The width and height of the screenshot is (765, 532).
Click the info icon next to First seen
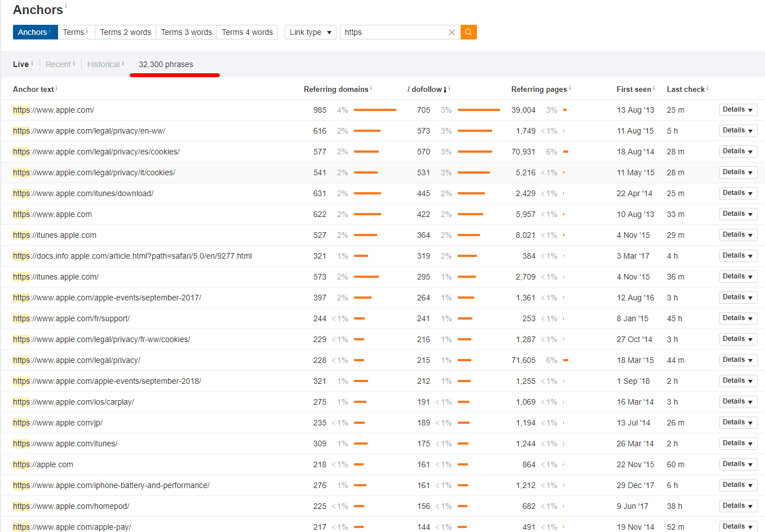click(x=653, y=87)
